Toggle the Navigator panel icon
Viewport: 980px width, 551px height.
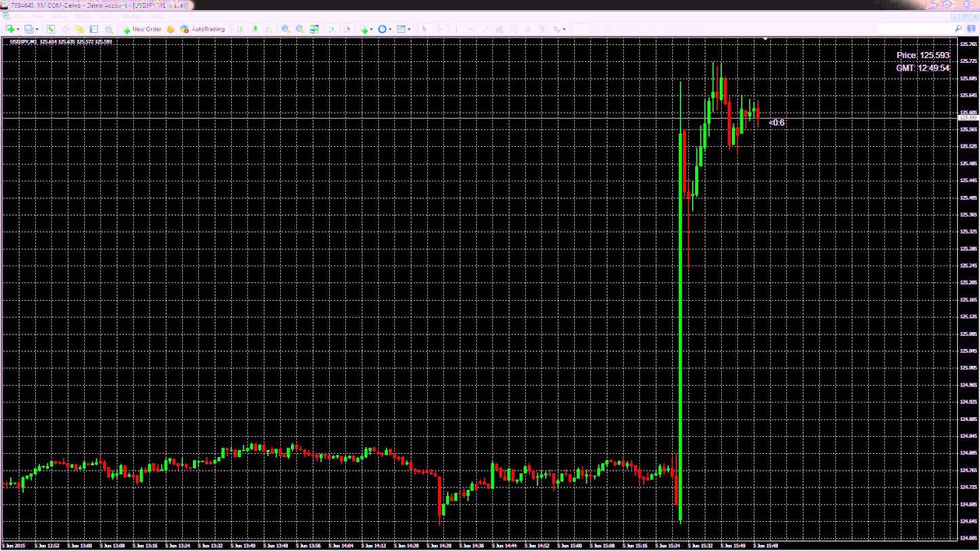pyautogui.click(x=79, y=29)
